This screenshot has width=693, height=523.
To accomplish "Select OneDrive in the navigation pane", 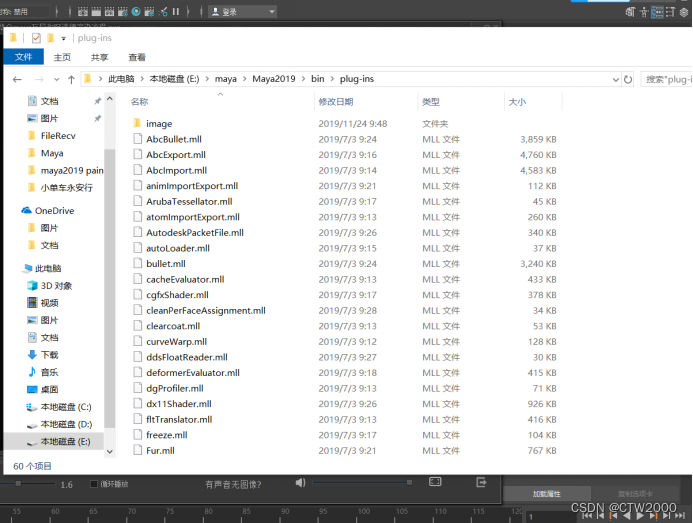I will click(54, 210).
